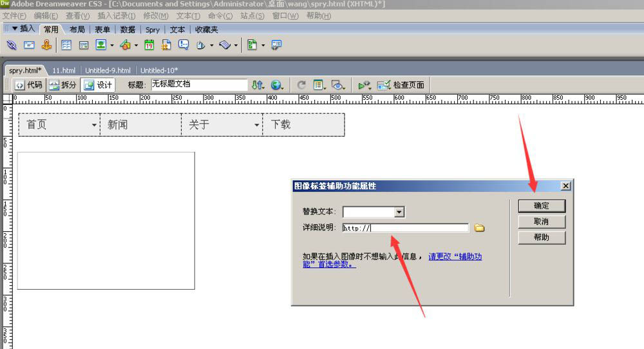
Task: Open the 站点(S) menu
Action: coord(252,16)
